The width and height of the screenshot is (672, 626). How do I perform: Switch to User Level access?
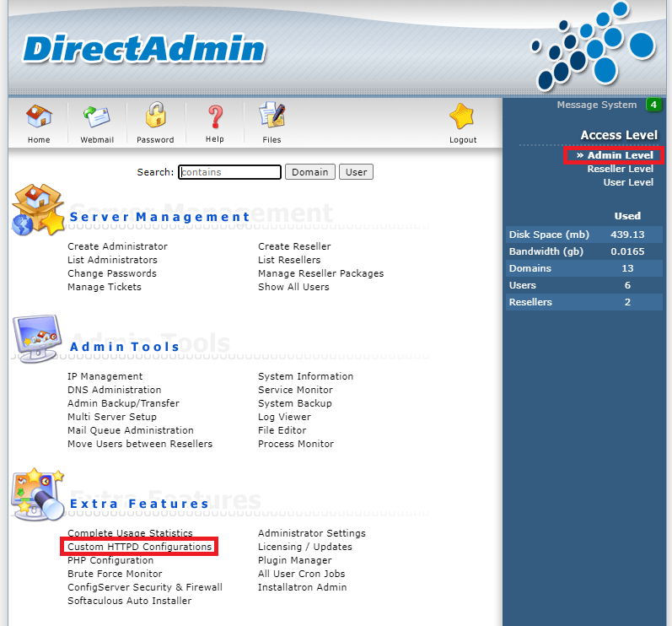pyautogui.click(x=628, y=182)
